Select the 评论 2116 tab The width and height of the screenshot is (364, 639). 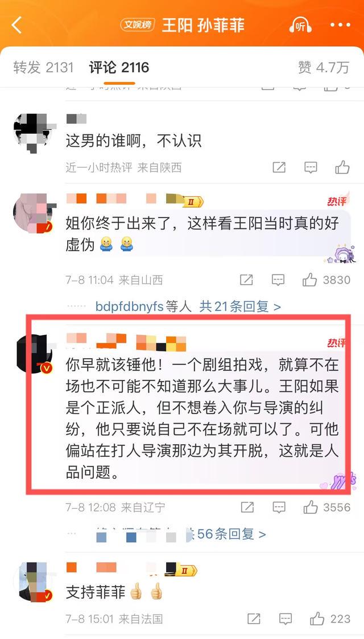coord(119,67)
